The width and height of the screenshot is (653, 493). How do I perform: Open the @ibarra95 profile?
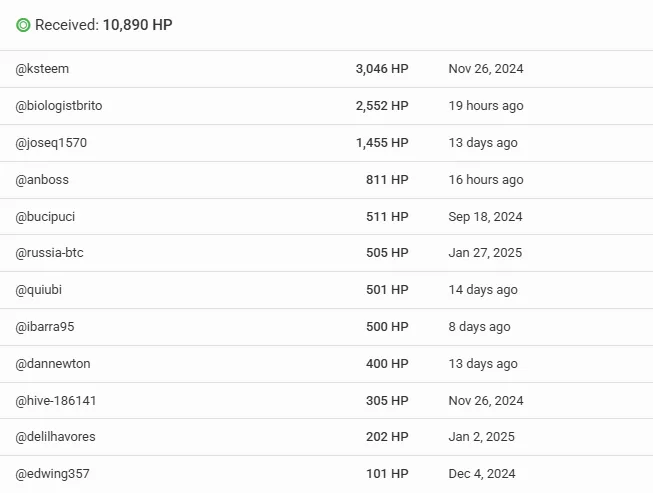45,327
